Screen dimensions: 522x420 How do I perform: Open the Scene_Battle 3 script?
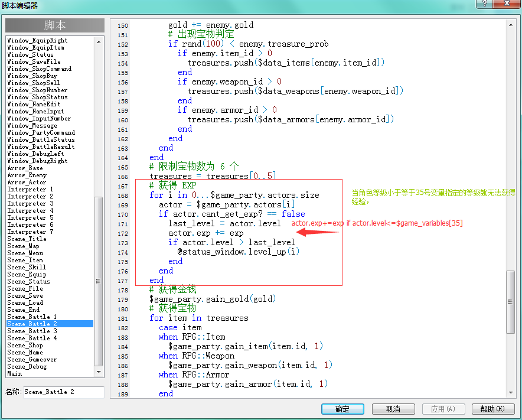click(32, 331)
